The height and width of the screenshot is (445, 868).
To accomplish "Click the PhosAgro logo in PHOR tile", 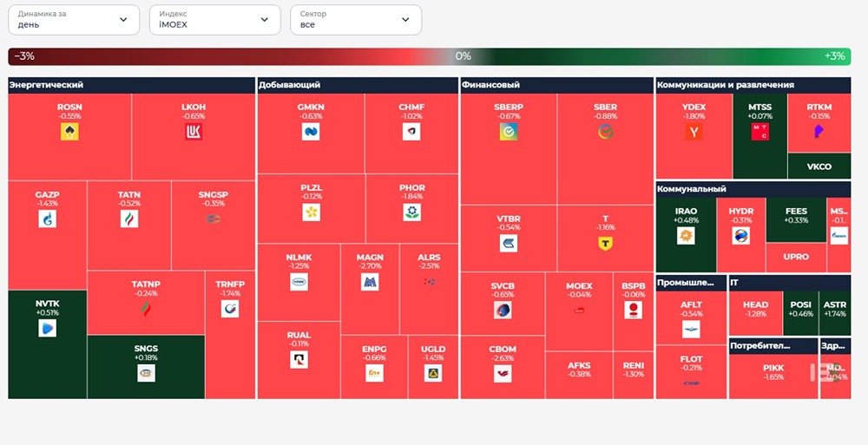I will [411, 212].
